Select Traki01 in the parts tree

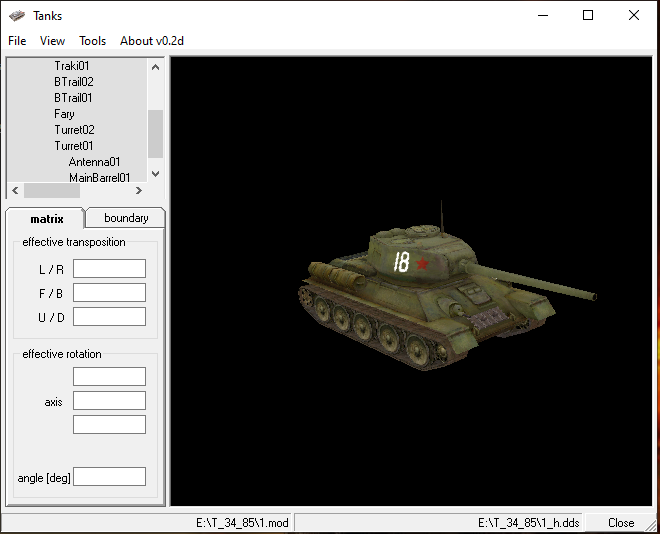click(72, 66)
